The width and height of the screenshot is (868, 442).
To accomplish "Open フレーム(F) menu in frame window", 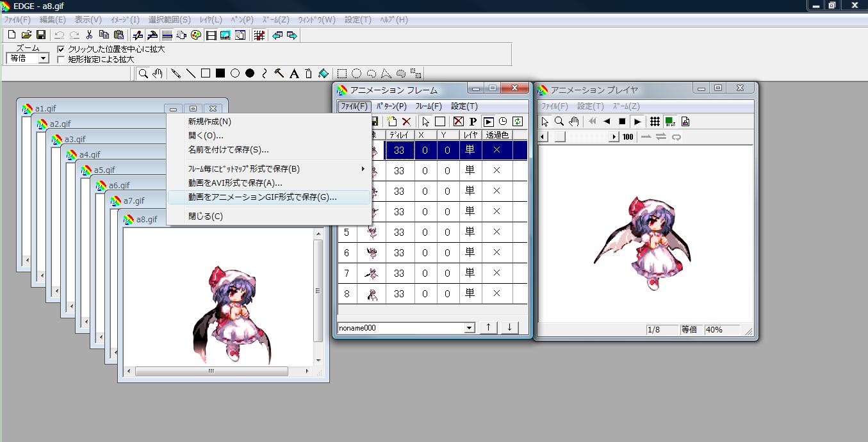I will pos(429,106).
